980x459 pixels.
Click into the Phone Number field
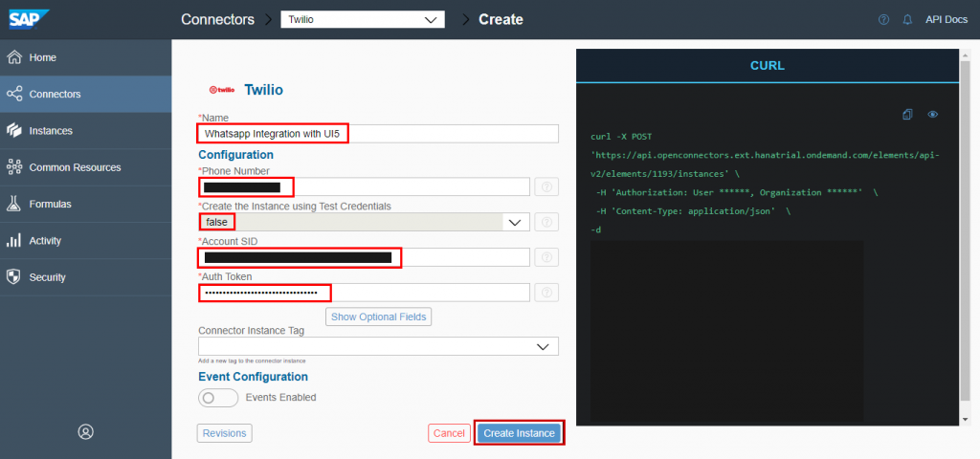(x=364, y=186)
